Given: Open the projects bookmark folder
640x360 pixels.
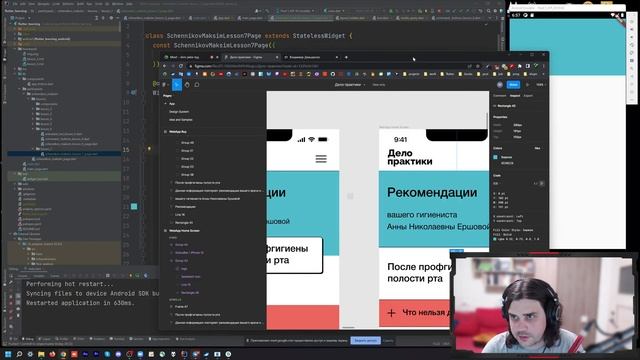Looking at the screenshot, I should (x=411, y=74).
